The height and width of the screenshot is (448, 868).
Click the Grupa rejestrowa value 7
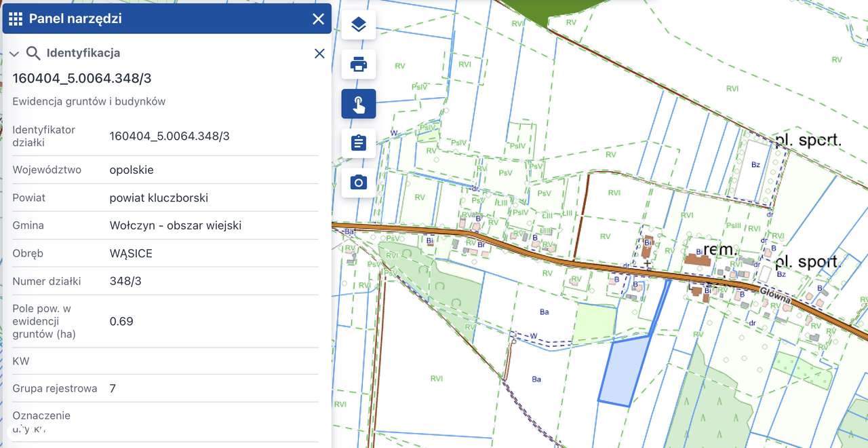[x=113, y=388]
